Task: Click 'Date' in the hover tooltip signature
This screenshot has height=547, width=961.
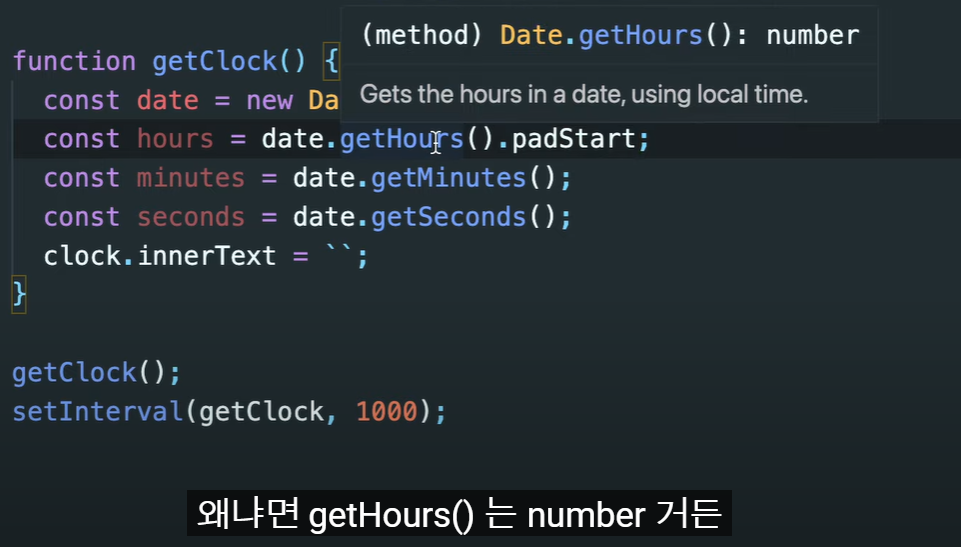Action: tap(531, 36)
